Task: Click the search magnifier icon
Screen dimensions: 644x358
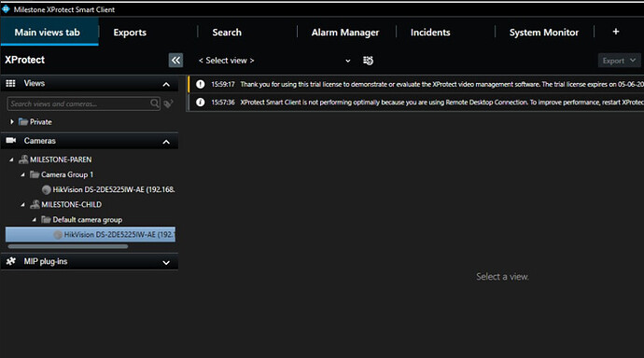Action: pyautogui.click(x=154, y=103)
